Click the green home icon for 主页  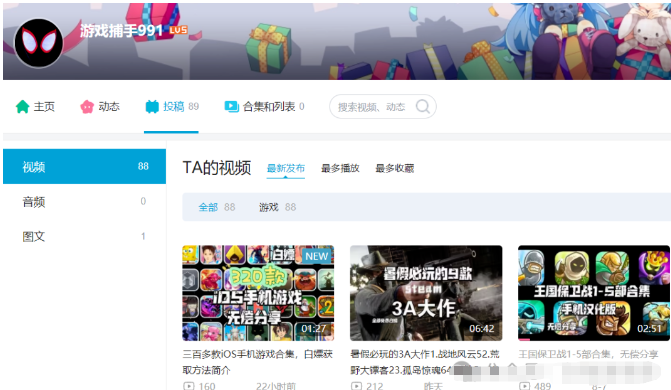pyautogui.click(x=22, y=107)
